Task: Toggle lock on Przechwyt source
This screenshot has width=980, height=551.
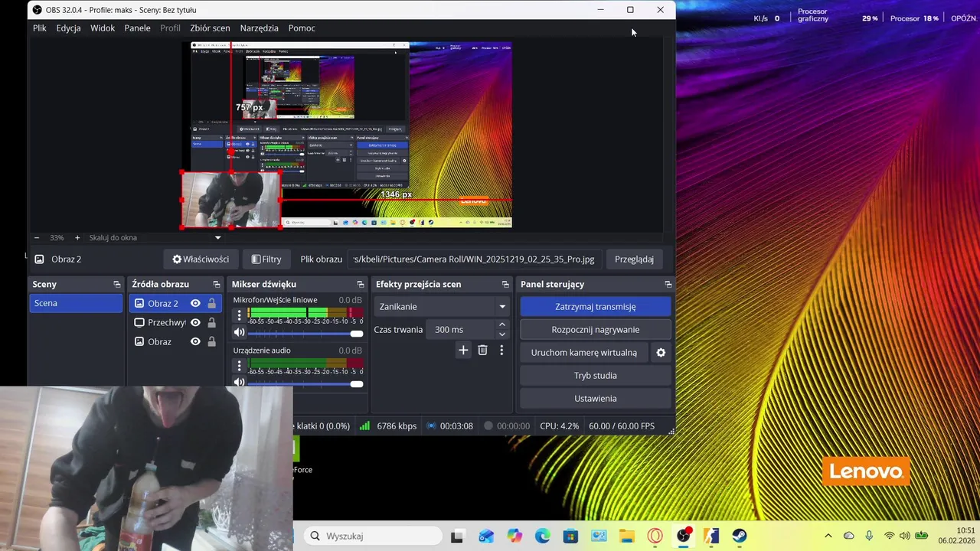Action: click(211, 322)
